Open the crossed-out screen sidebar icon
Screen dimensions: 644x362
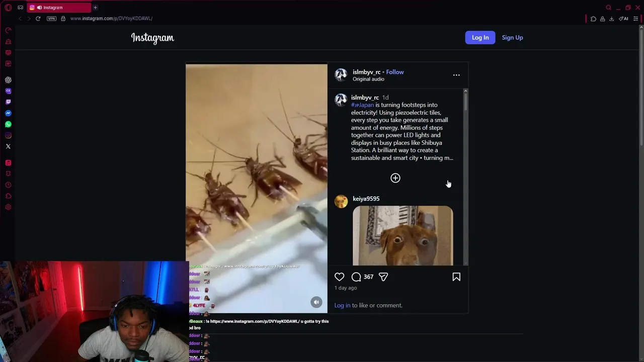[8, 53]
